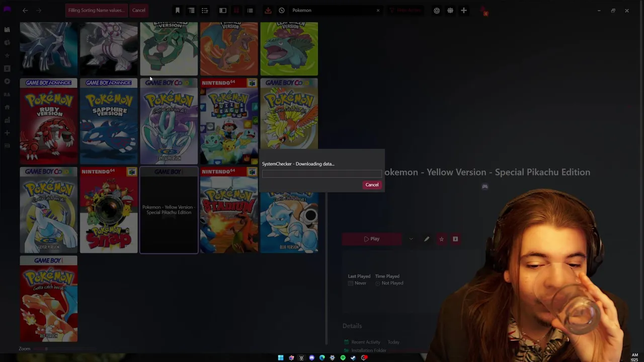Open Spotify from the taskbar
The width and height of the screenshot is (644, 362).
coord(343,358)
